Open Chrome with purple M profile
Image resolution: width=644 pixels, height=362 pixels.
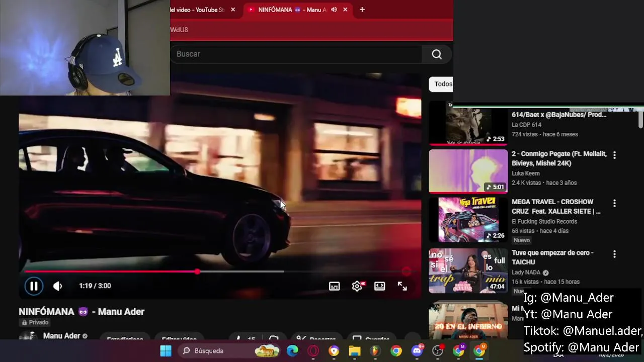pos(458,351)
